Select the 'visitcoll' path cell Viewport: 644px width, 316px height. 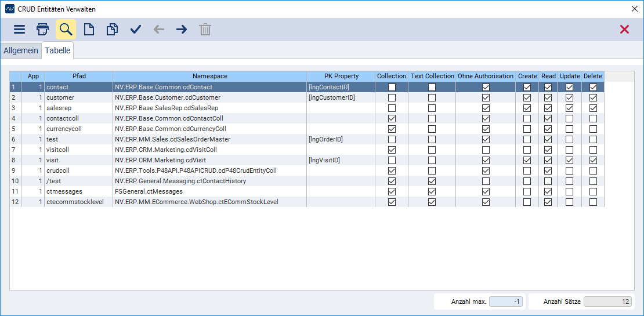coord(78,150)
